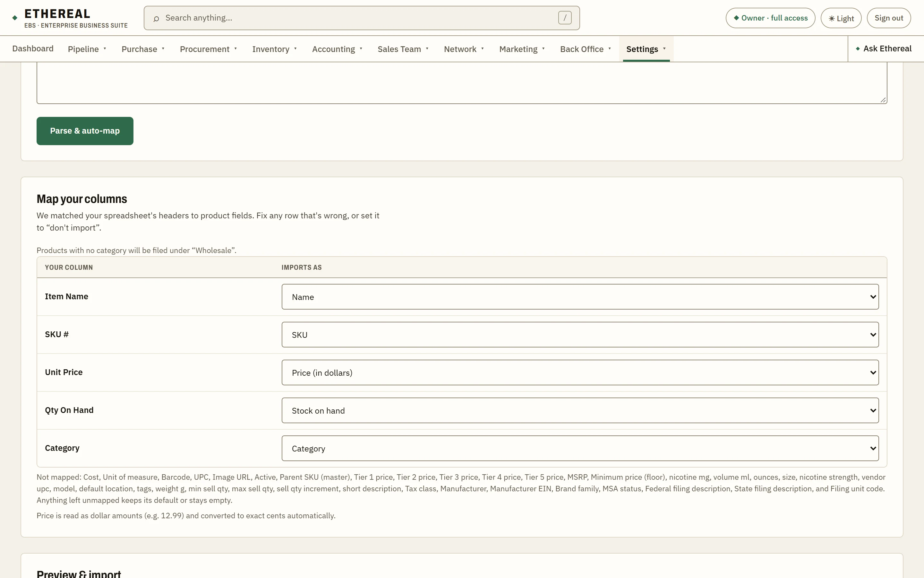
Task: Toggle the Light theme button
Action: point(841,18)
